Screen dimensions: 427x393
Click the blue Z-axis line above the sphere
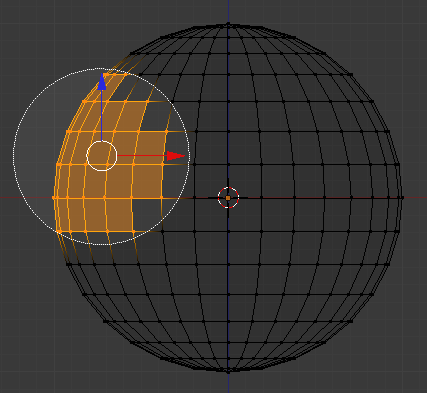point(228,11)
